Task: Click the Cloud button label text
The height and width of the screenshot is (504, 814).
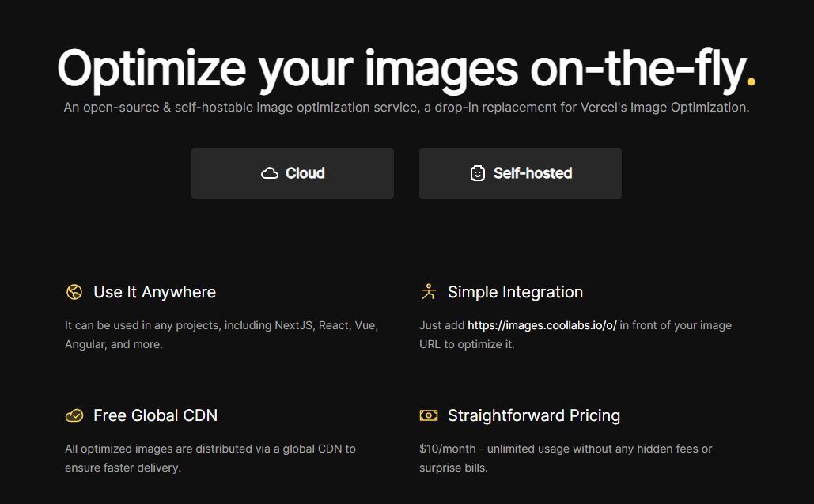Action: click(305, 172)
